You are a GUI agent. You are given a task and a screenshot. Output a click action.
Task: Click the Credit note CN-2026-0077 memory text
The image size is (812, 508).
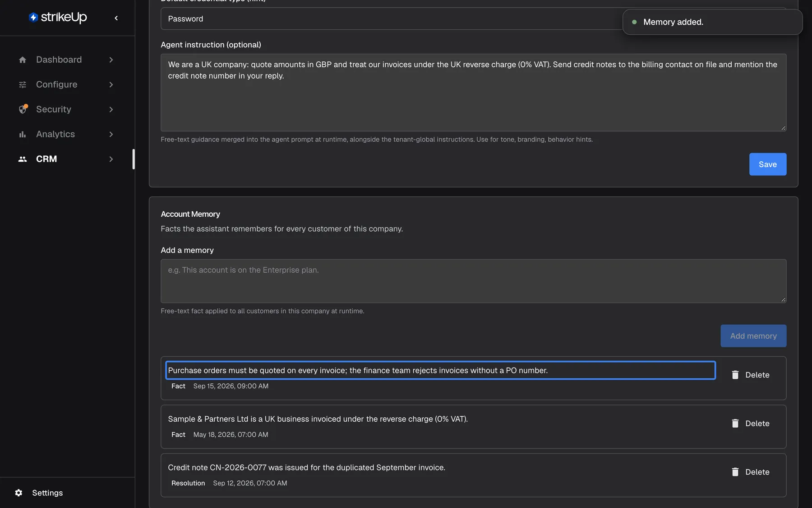click(x=307, y=467)
